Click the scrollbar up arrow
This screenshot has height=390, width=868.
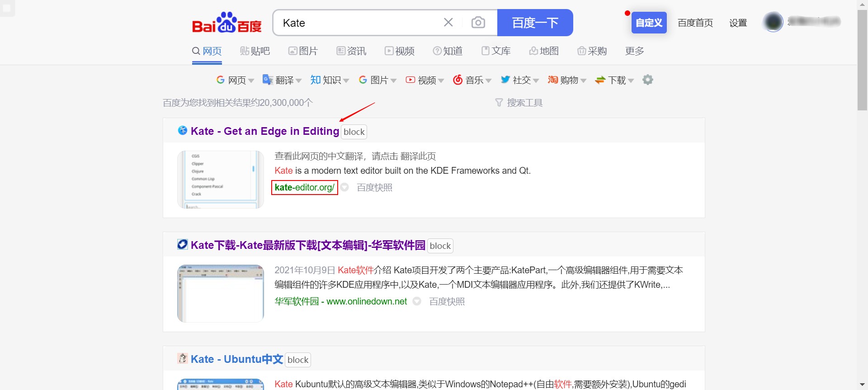pos(863,5)
